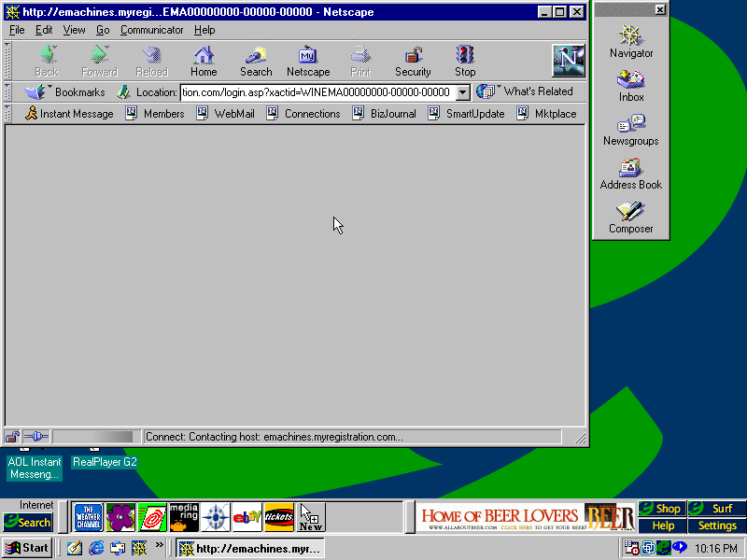Click inside the Location URL field
This screenshot has width=747, height=560.
pyautogui.click(x=316, y=92)
